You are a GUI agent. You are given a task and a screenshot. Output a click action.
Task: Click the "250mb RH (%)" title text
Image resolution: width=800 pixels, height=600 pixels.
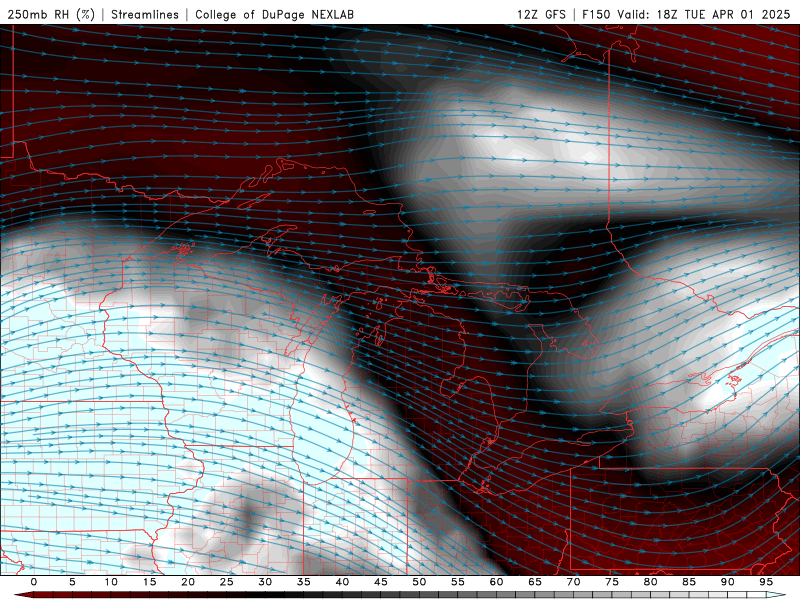click(51, 14)
